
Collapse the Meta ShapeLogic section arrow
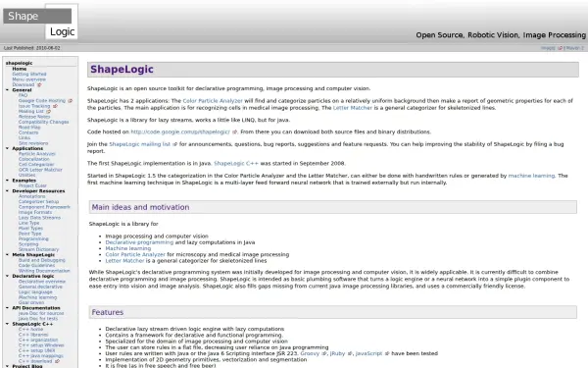[7, 254]
